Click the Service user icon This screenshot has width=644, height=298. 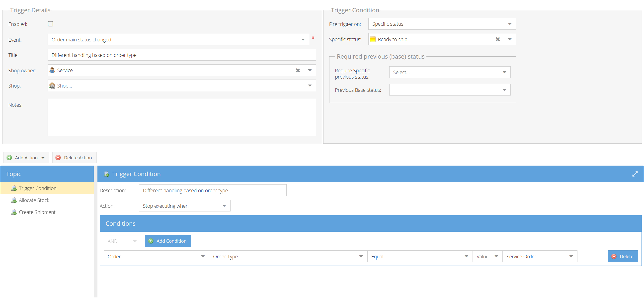(52, 70)
